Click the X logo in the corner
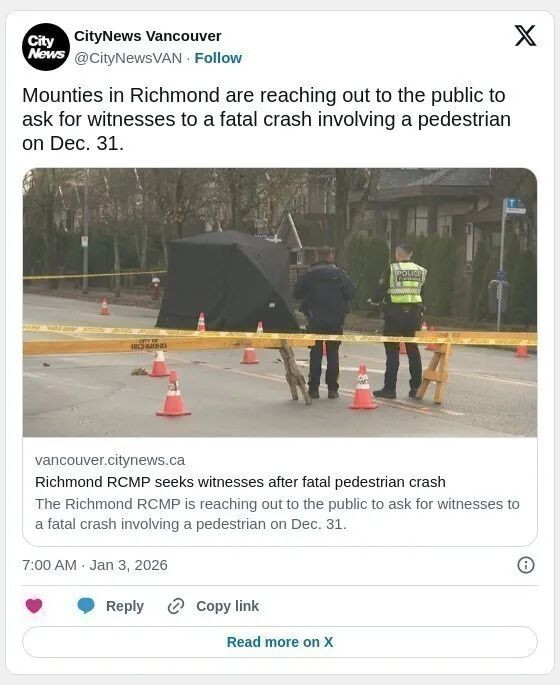This screenshot has height=685, width=560. click(525, 35)
